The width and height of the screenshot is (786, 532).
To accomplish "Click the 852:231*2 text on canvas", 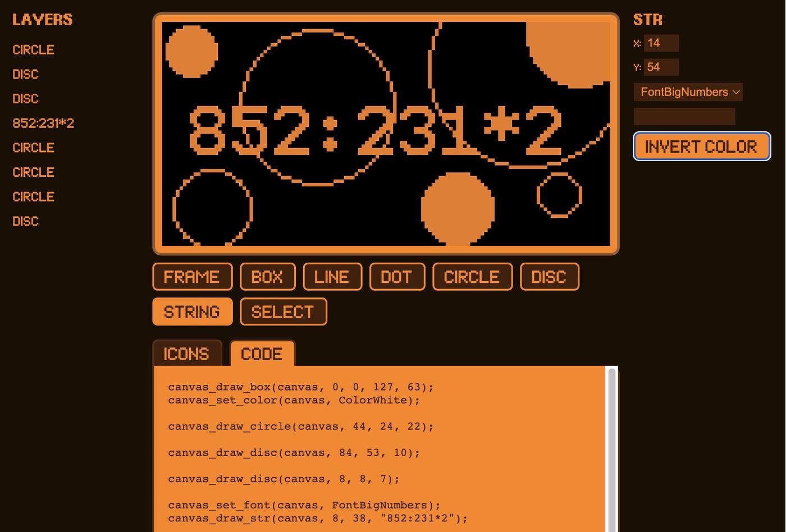I will pos(375,130).
